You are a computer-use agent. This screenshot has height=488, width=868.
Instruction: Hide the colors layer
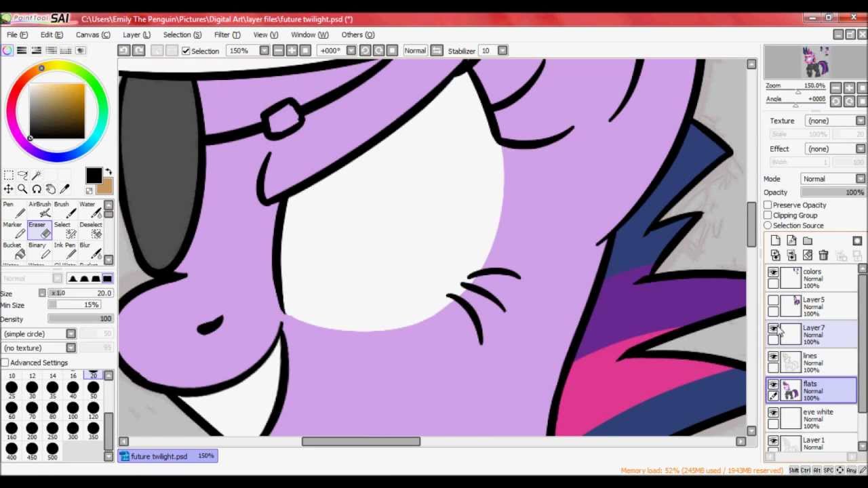pos(773,272)
